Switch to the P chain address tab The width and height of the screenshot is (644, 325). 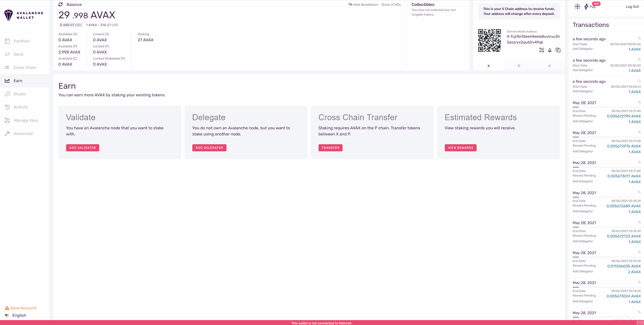click(519, 66)
